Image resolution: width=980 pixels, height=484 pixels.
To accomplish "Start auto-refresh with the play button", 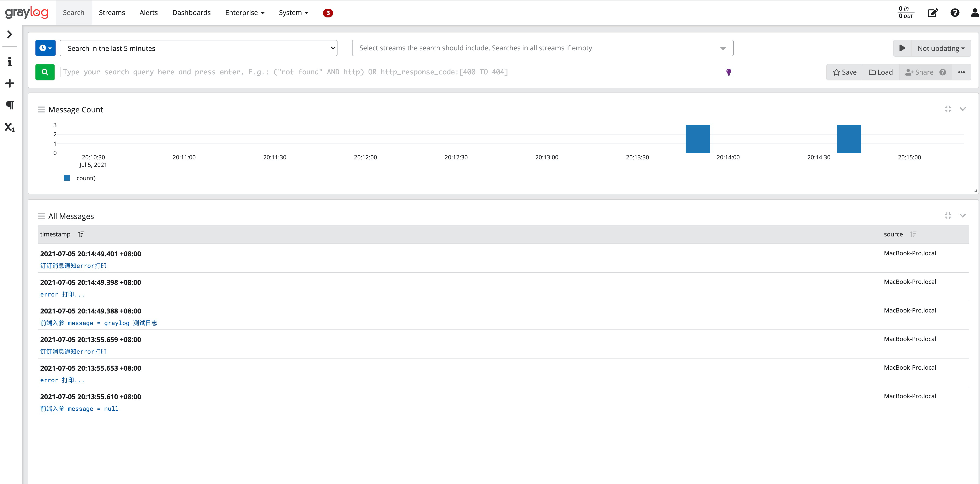I will [x=902, y=48].
